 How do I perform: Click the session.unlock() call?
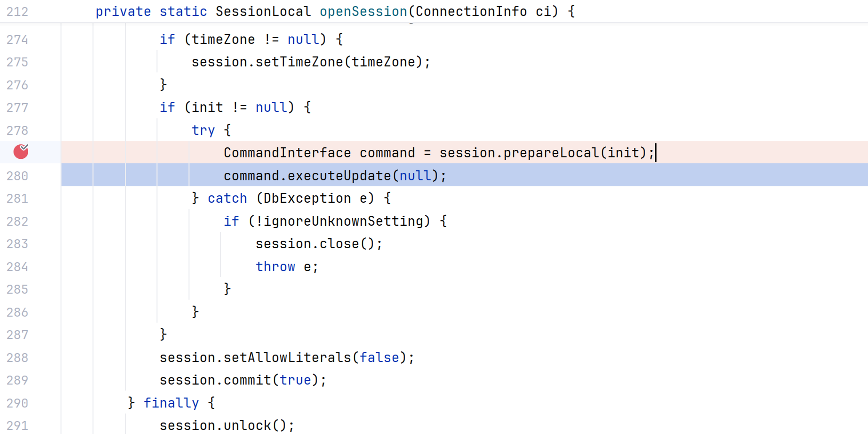pos(227,426)
